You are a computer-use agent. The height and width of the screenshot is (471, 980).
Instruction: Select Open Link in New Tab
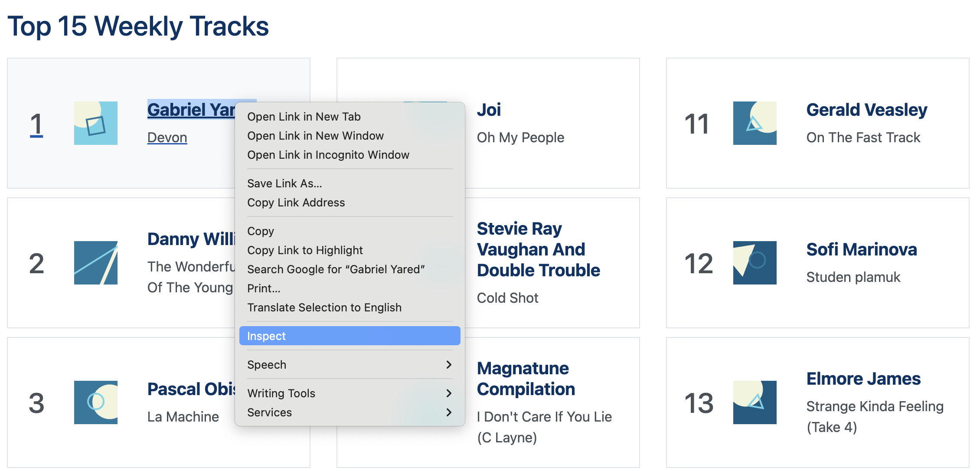click(350, 117)
